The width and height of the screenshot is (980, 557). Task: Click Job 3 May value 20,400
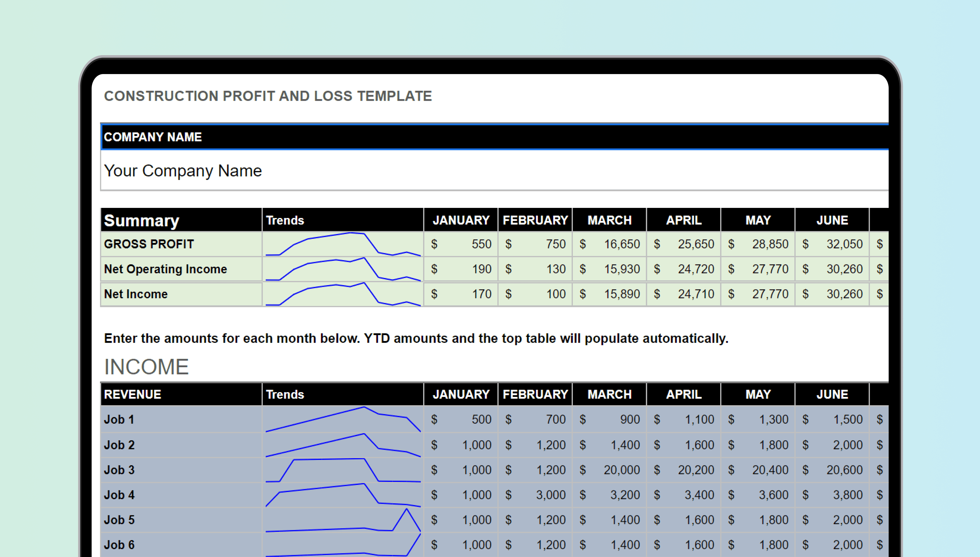click(x=758, y=470)
